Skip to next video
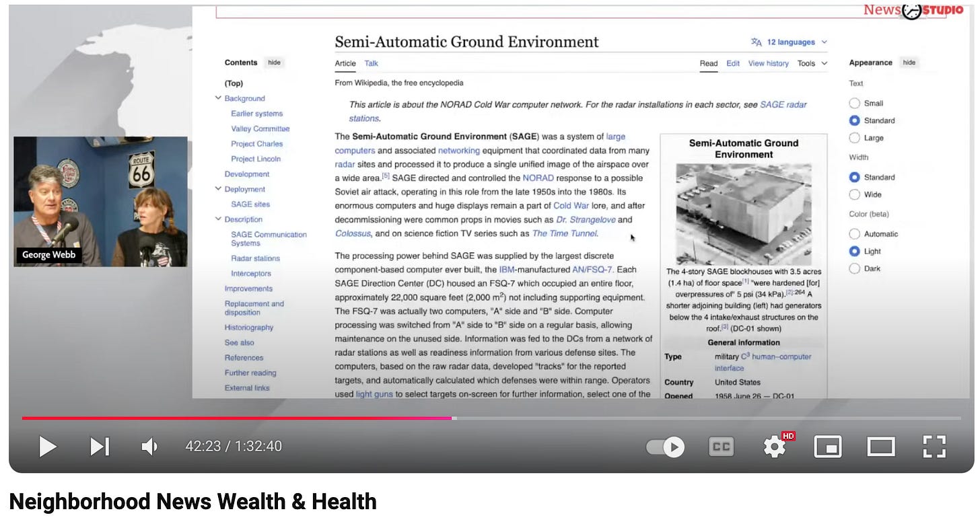Screen dimensions: 980x526 point(100,446)
